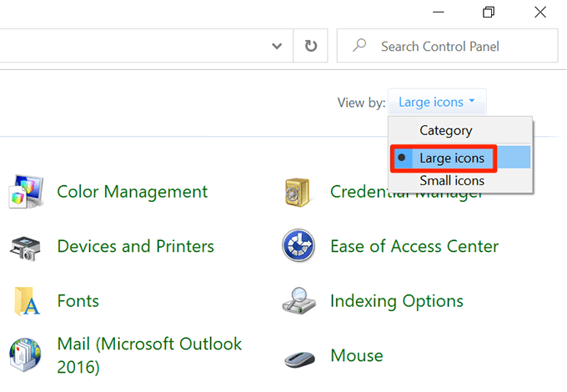Screen dimensions: 567x392
Task: Click the Mail (Microsoft Outlook) icon
Action: (x=25, y=354)
